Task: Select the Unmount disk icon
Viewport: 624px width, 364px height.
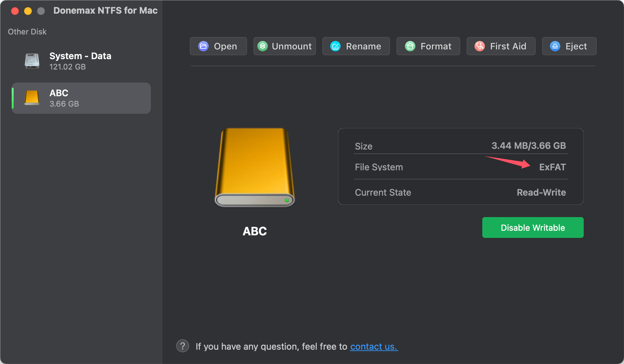Action: [x=263, y=46]
